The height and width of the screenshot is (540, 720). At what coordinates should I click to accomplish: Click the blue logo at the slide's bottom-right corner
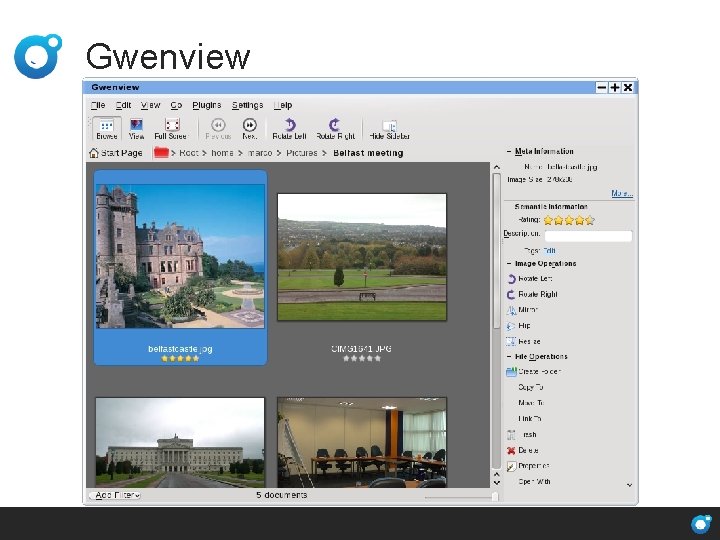(701, 524)
